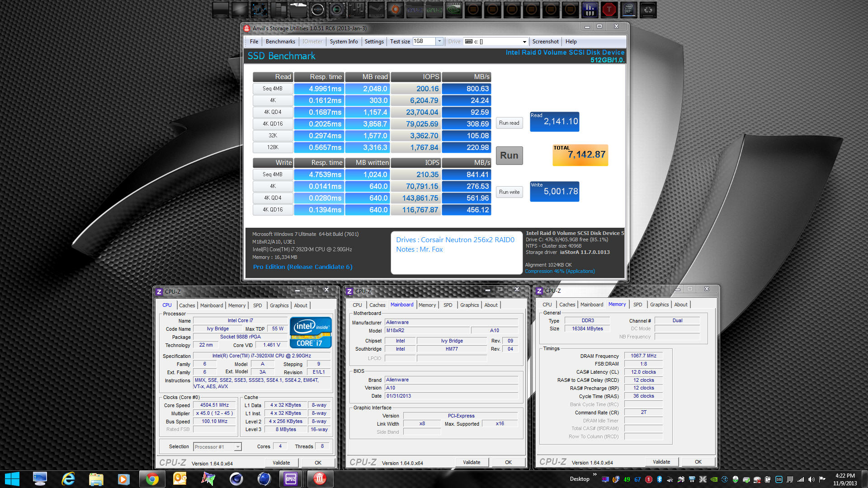This screenshot has height=488, width=868.
Task: Open Outlook from the taskbar
Action: pos(180,479)
